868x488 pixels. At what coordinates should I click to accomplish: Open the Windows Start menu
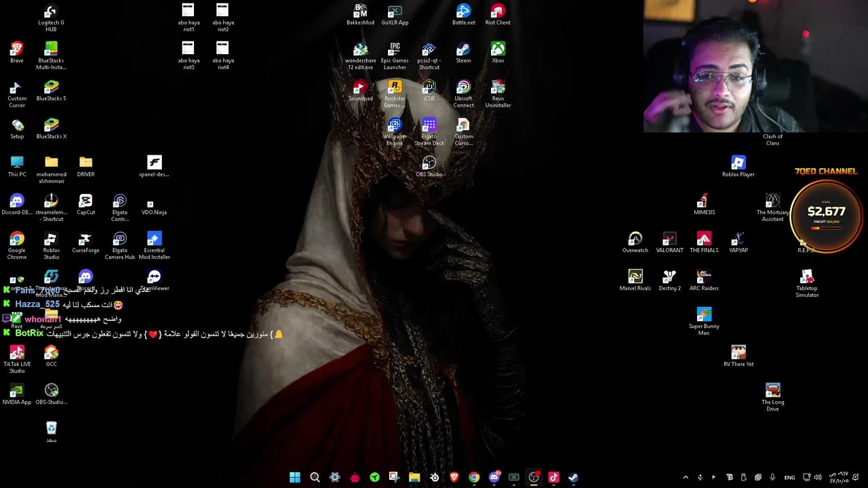click(295, 477)
